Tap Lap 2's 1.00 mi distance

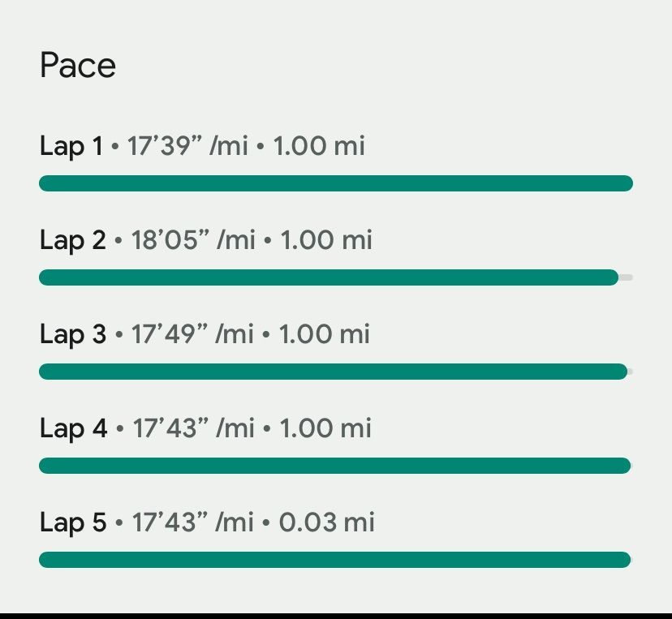(326, 240)
